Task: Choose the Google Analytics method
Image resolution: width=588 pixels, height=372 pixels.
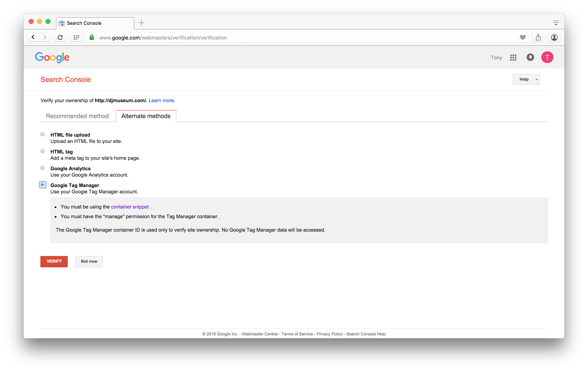Action: [43, 168]
